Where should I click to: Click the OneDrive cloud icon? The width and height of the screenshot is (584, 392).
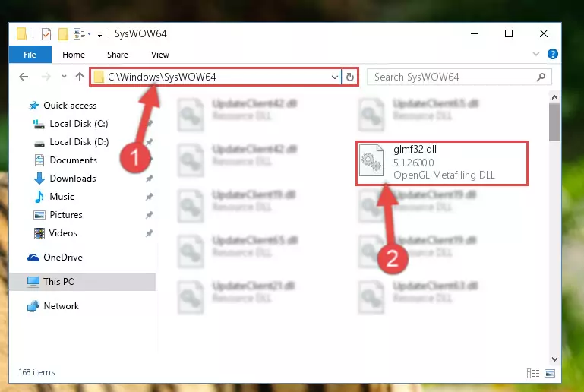click(x=33, y=258)
